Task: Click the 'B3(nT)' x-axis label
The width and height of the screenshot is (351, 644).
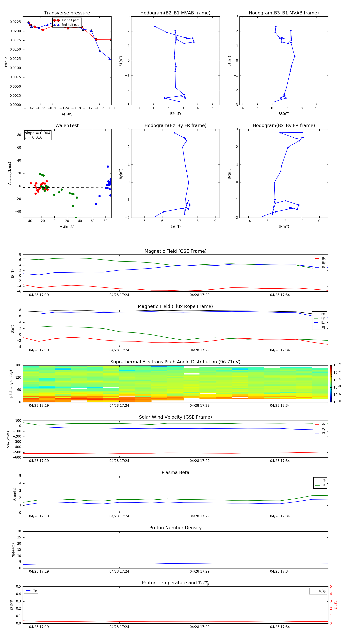Action: (x=284, y=114)
